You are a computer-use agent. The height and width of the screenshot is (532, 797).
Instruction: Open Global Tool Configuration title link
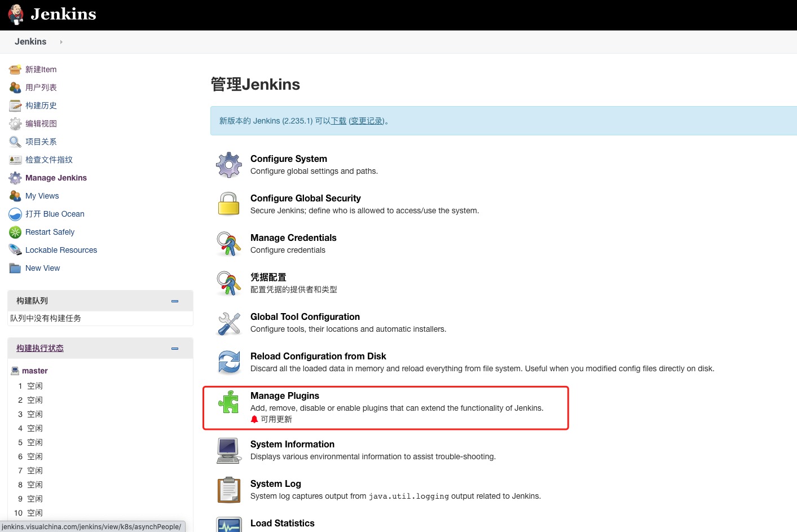pos(305,317)
